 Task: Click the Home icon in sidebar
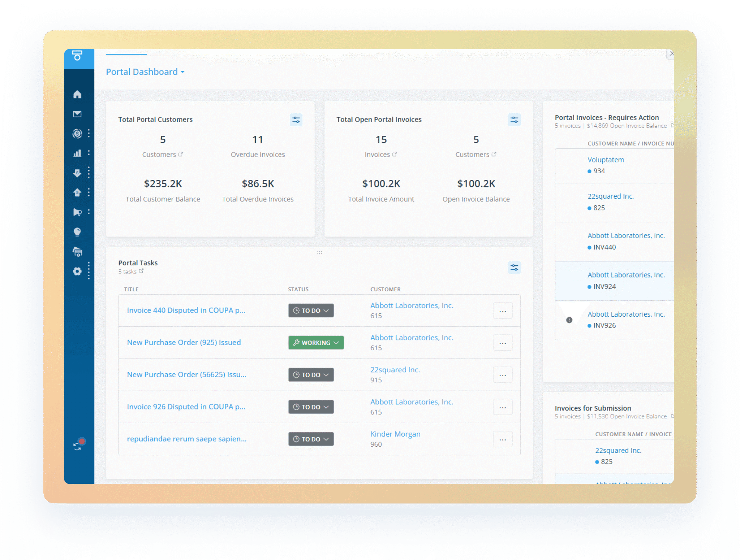tap(77, 95)
